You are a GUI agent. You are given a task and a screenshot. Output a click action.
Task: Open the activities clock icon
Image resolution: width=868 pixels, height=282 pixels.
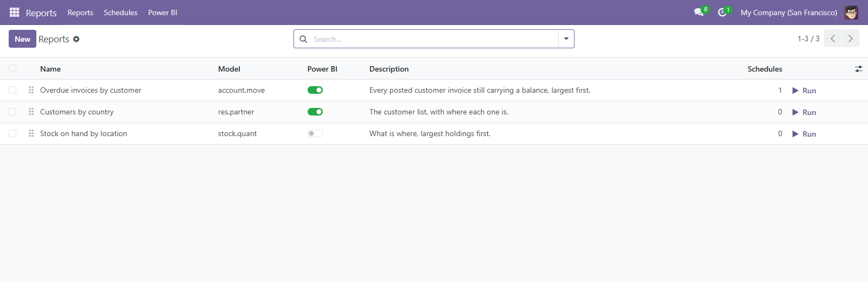[722, 12]
